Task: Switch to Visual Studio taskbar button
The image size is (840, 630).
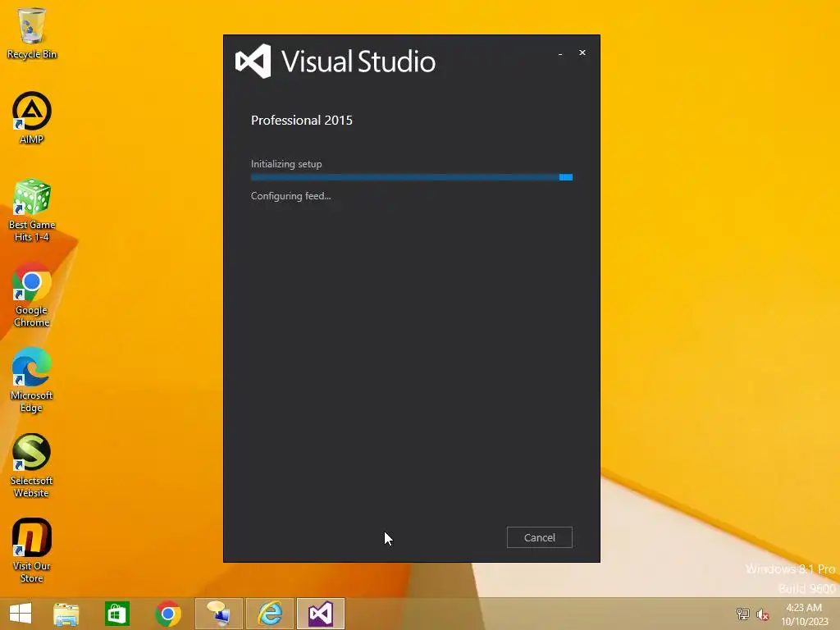Action: click(321, 614)
